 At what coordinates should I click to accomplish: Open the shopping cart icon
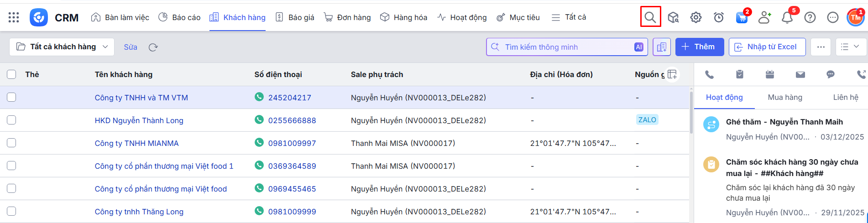coord(742,17)
